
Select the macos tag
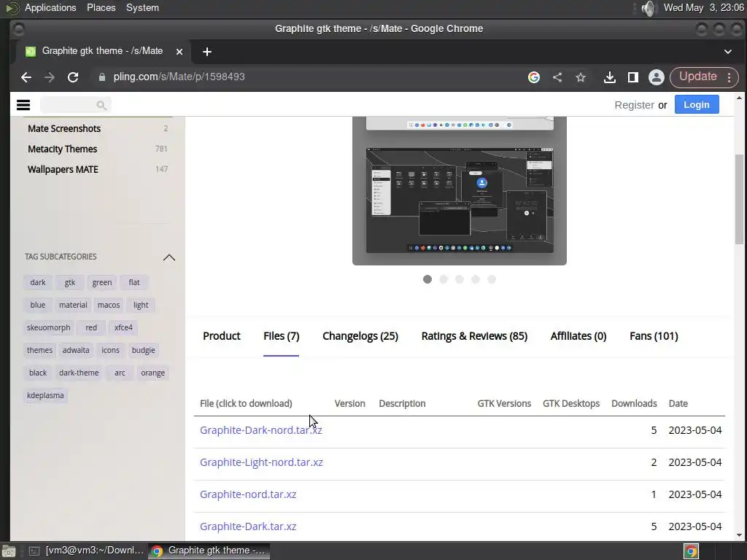(109, 305)
